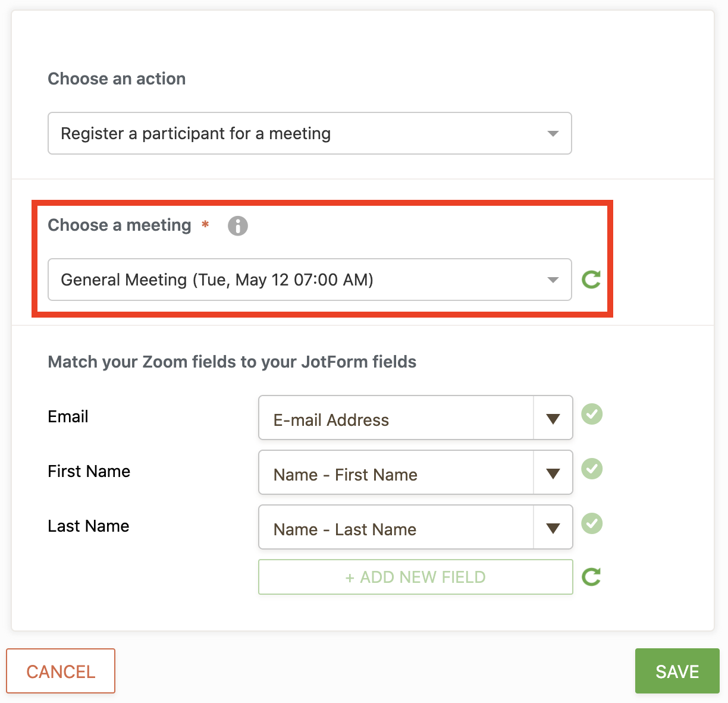The height and width of the screenshot is (703, 728).
Task: Click the Choose a meeting label
Action: 120,225
